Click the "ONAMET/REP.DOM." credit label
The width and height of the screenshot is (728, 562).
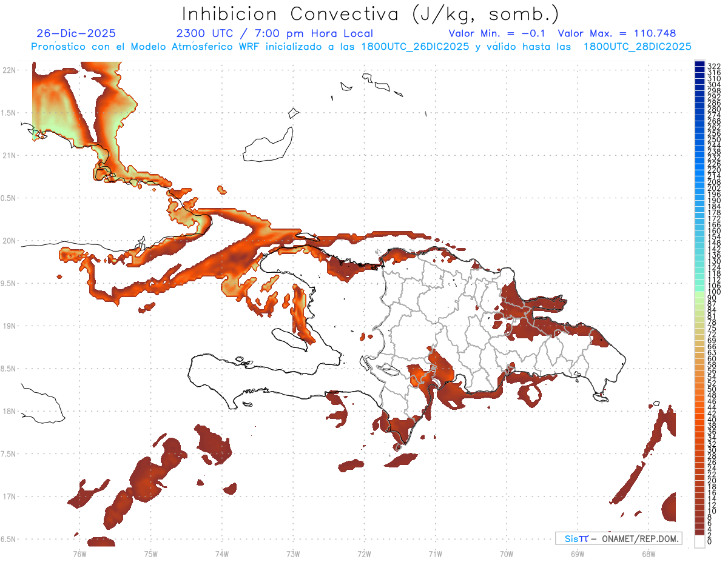click(639, 538)
